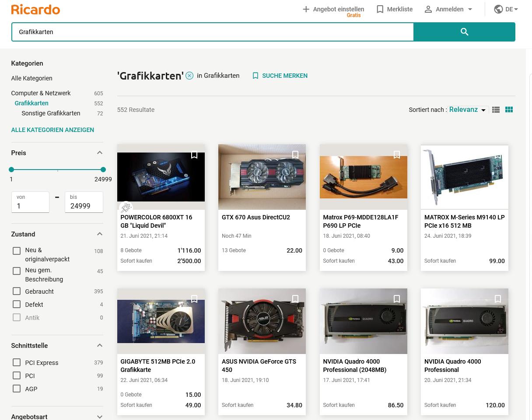Click the plus icon for Angebot einstellen
This screenshot has width=532, height=420.
coord(306,9)
